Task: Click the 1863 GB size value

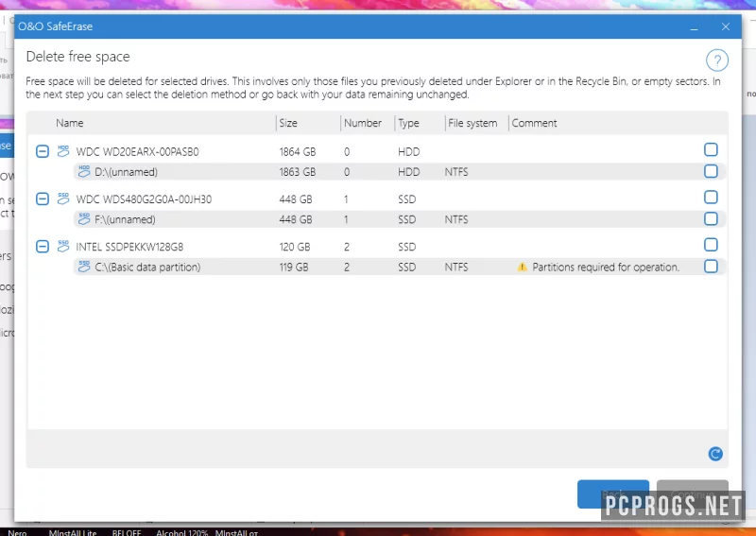Action: point(297,172)
